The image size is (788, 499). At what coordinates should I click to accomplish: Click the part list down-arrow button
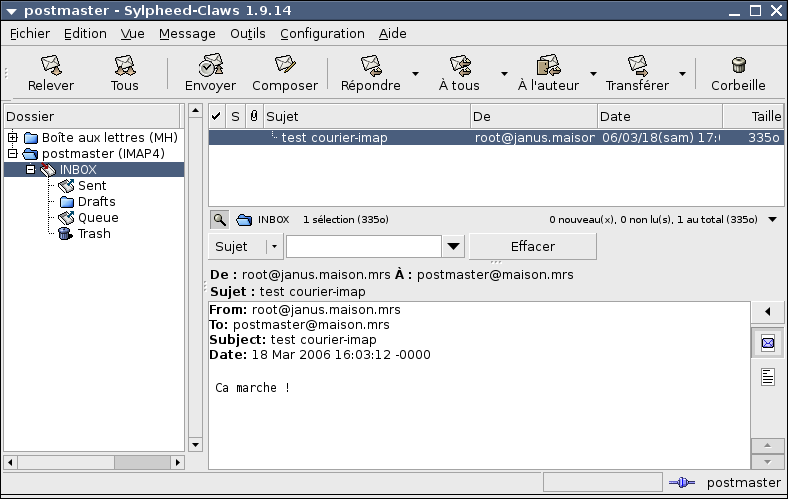click(767, 462)
